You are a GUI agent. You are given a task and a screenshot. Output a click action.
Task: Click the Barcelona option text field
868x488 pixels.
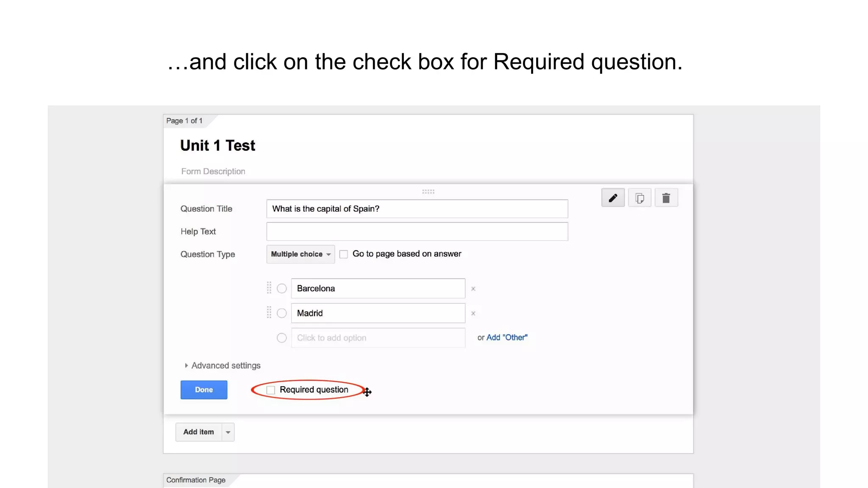pyautogui.click(x=378, y=288)
